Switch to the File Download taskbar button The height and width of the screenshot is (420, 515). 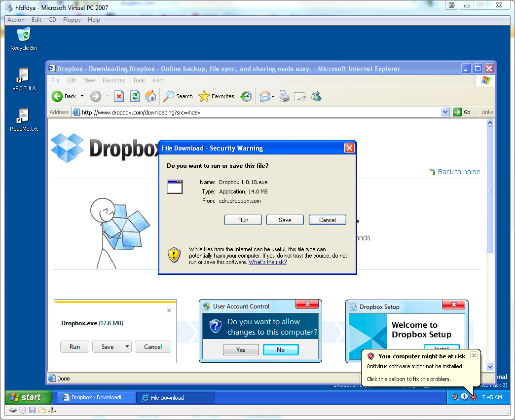pos(176,398)
